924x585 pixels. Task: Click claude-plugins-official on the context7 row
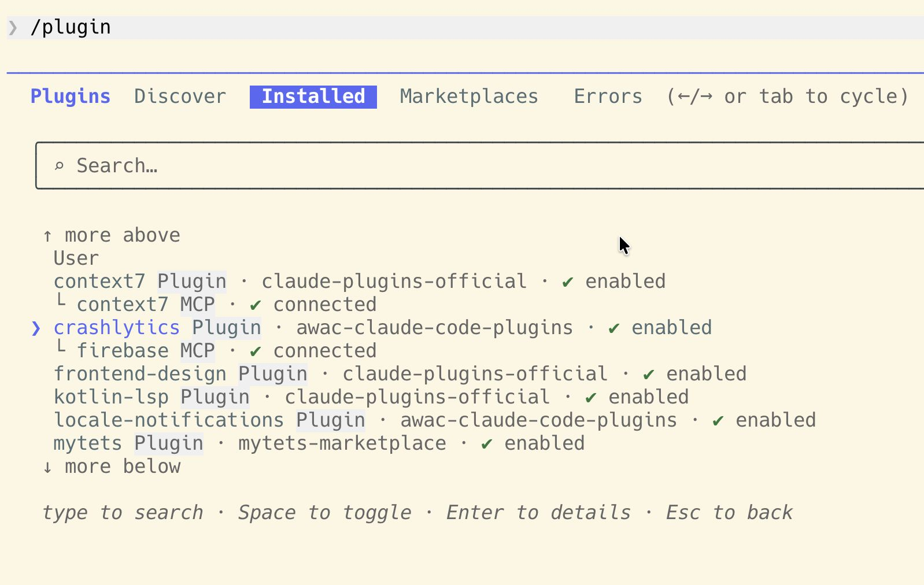pos(394,282)
